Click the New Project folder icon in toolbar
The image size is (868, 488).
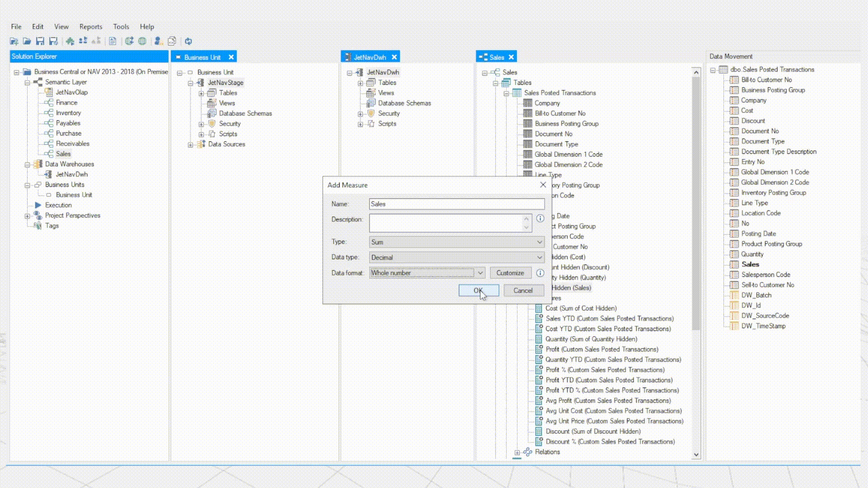pyautogui.click(x=14, y=41)
